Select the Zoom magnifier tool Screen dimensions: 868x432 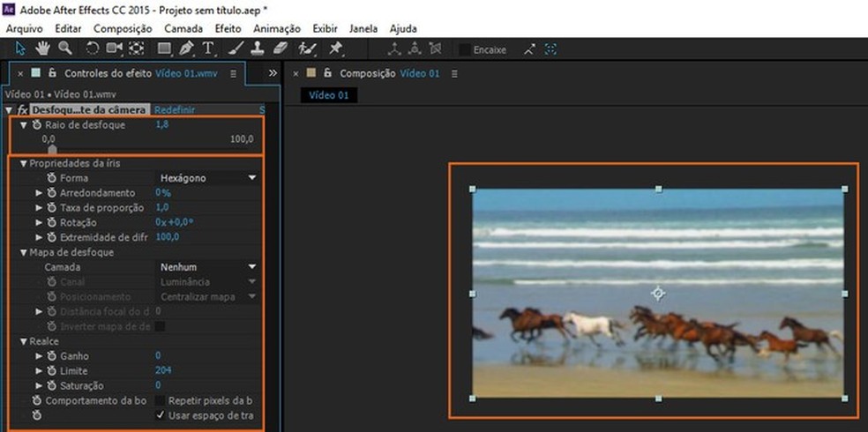click(x=64, y=48)
